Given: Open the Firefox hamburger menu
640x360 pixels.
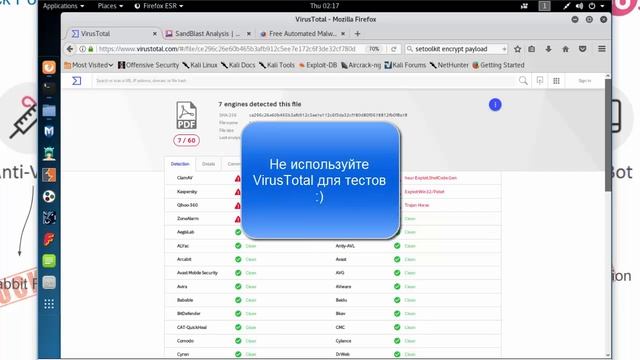Looking at the screenshot, I should 602,49.
